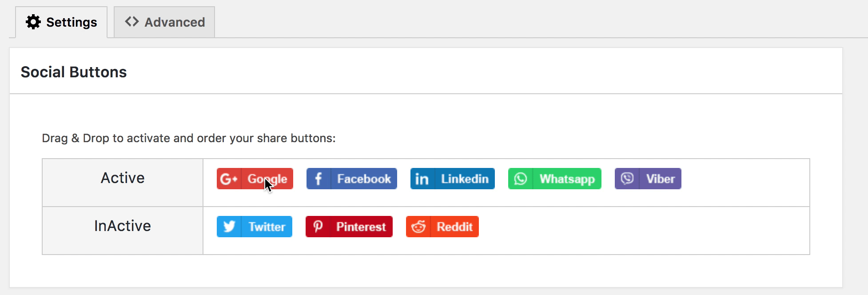Click the Reddit alien icon

click(418, 227)
